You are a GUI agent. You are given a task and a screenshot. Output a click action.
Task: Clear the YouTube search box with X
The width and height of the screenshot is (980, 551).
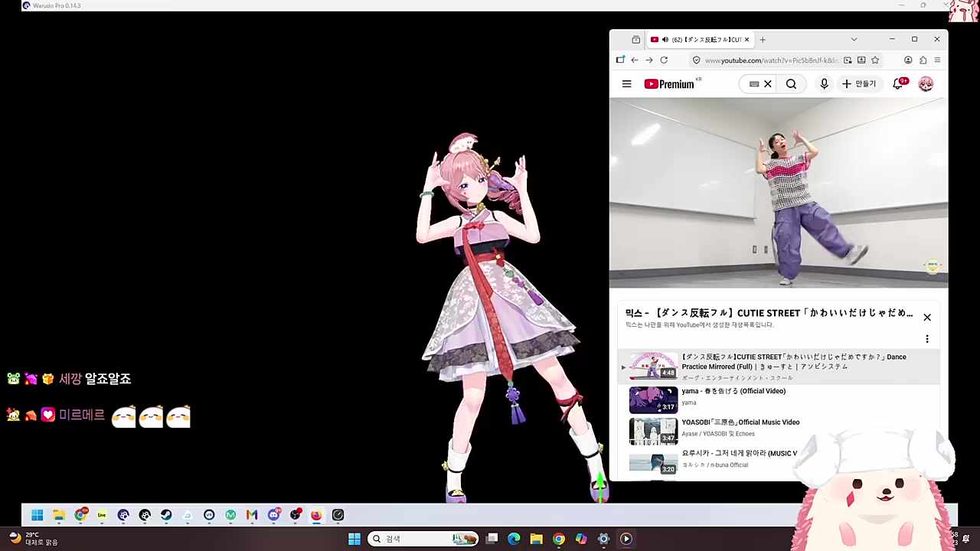(x=768, y=84)
